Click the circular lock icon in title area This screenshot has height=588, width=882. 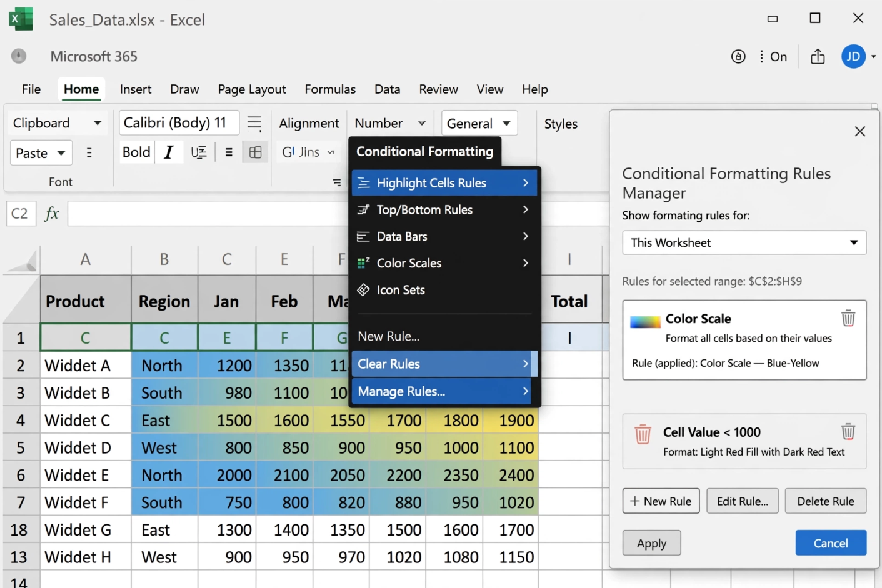tap(738, 57)
